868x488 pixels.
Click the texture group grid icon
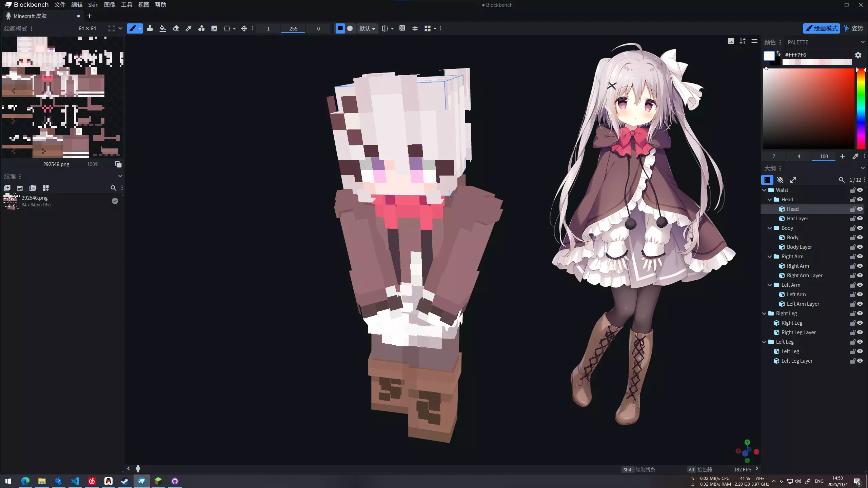click(46, 188)
